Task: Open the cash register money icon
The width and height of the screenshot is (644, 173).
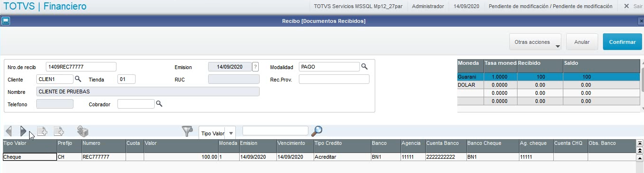Action: [x=83, y=131]
